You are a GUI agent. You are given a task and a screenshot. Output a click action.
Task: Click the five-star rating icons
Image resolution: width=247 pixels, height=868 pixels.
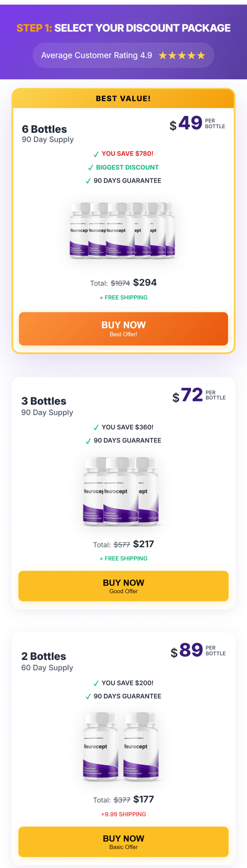point(182,55)
